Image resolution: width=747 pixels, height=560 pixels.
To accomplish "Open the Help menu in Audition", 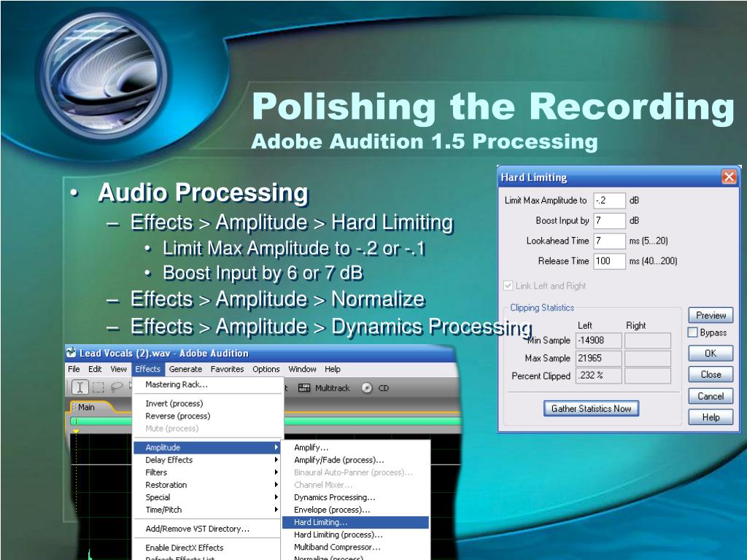I will point(333,369).
